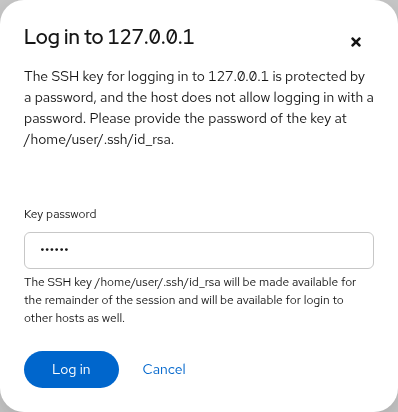Screen dimensions: 398x412
Task: Click the "Key password" field label
Action: (60, 214)
